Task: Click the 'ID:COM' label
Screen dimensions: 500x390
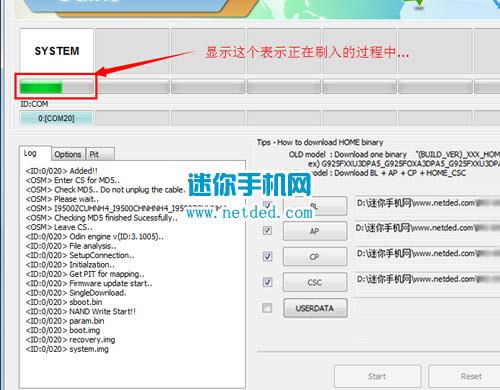Action: [x=34, y=104]
